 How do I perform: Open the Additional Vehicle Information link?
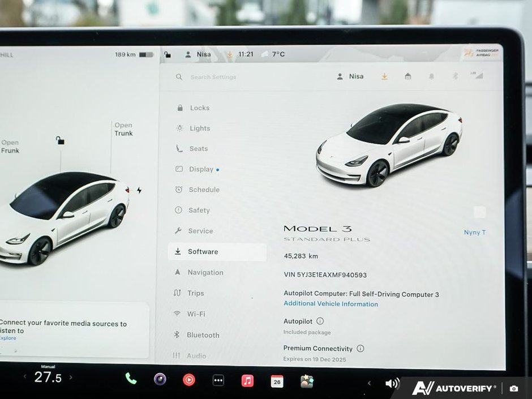click(x=331, y=304)
